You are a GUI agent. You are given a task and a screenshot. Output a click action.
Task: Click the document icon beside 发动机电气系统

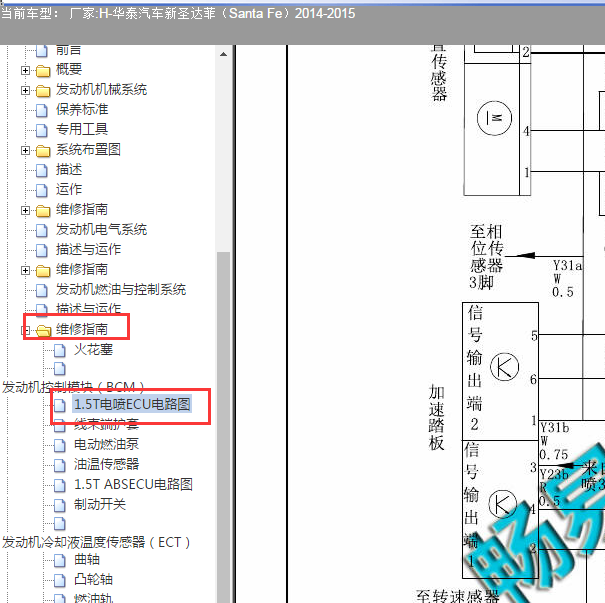[42, 230]
